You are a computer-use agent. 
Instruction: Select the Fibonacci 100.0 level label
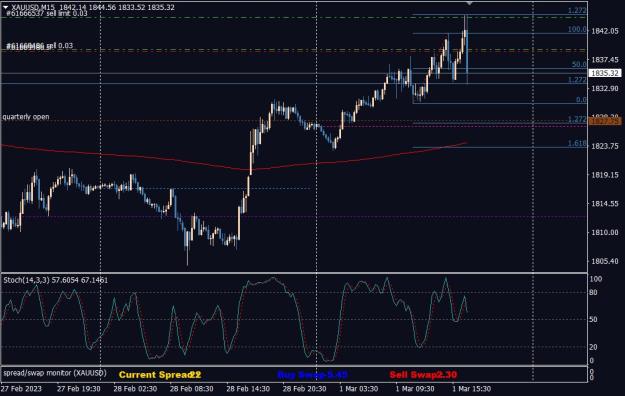point(577,30)
